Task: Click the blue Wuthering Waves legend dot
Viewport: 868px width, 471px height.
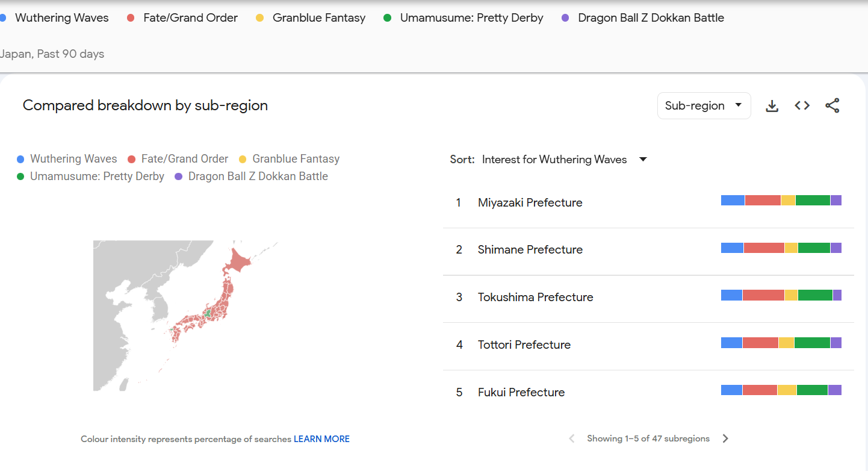Action: pos(20,159)
